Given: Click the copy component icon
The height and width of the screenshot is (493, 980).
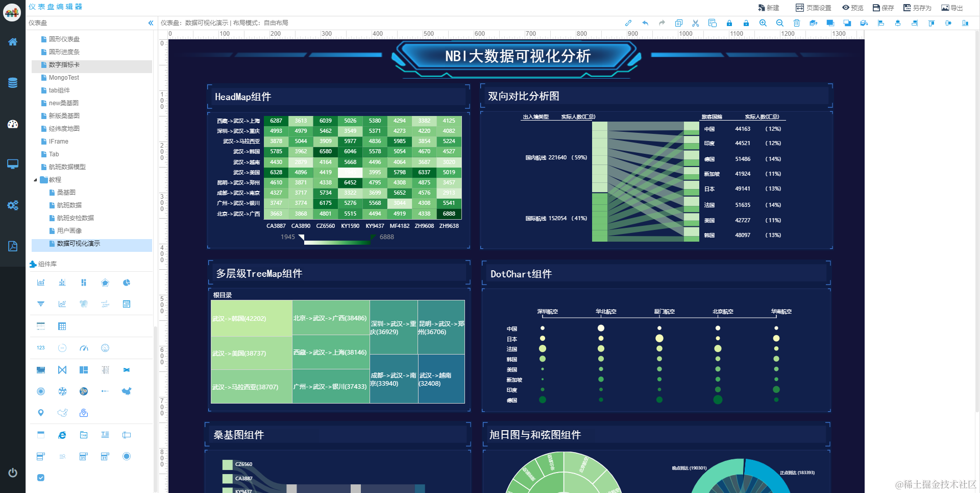Looking at the screenshot, I should click(x=679, y=23).
